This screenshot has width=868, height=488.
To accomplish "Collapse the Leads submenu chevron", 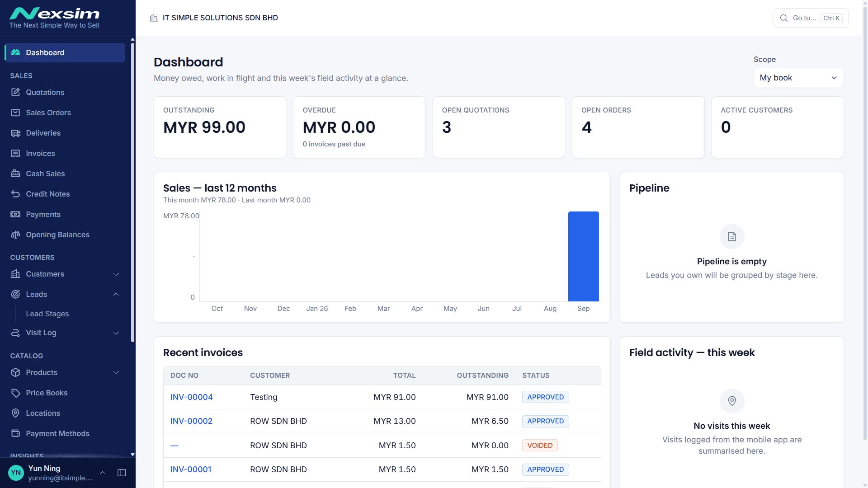I will 116,294.
